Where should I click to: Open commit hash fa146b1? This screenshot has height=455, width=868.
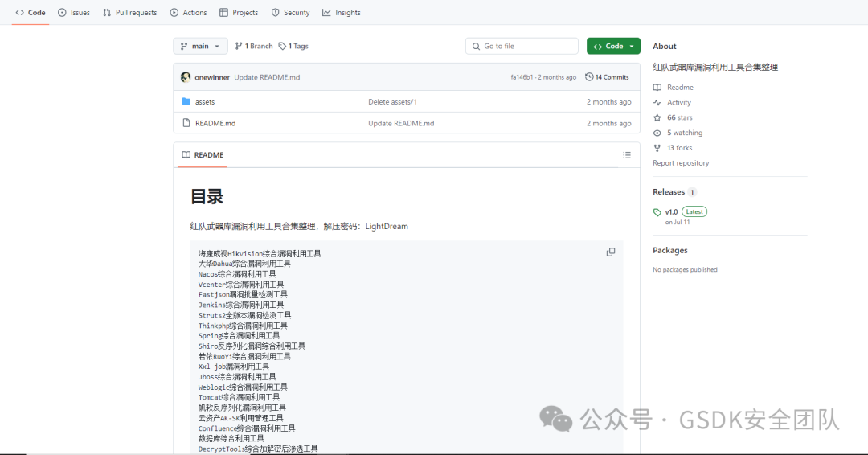point(522,77)
